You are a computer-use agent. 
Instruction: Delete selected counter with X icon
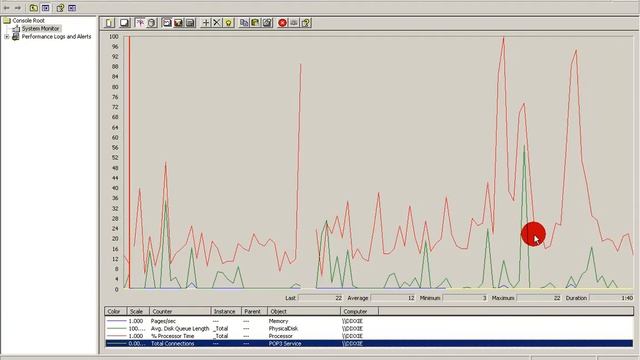tap(217, 23)
